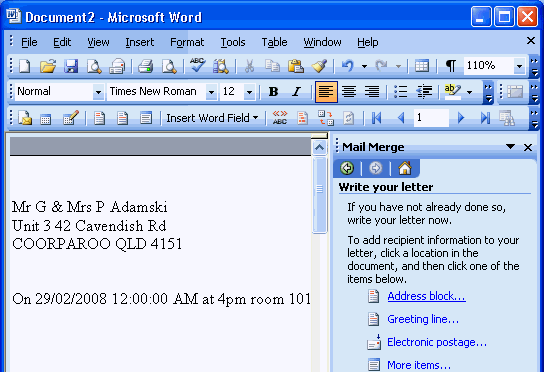Open the data source icon
This screenshot has height=372, width=544.
[45, 118]
